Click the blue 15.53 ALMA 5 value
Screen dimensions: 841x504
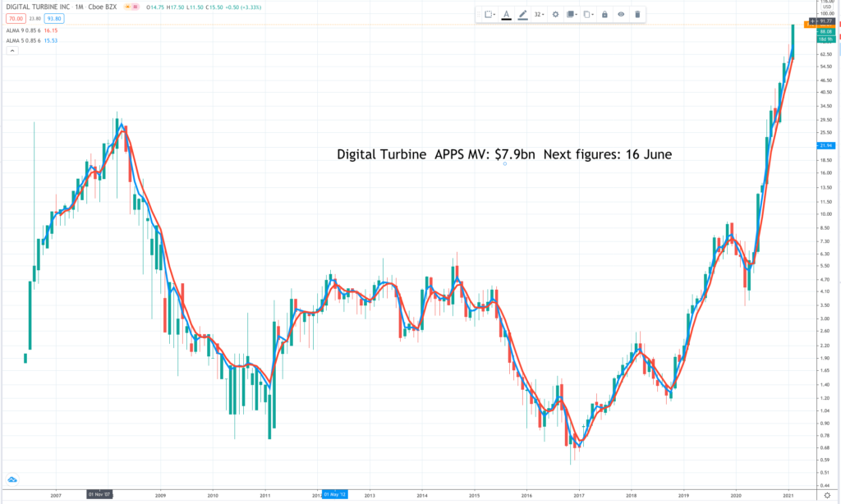pyautogui.click(x=50, y=41)
